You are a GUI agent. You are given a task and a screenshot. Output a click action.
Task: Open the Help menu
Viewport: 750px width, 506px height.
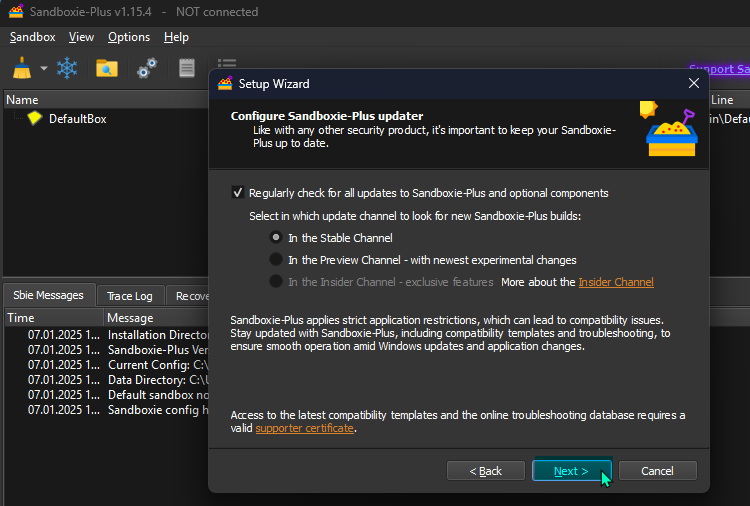[176, 37]
